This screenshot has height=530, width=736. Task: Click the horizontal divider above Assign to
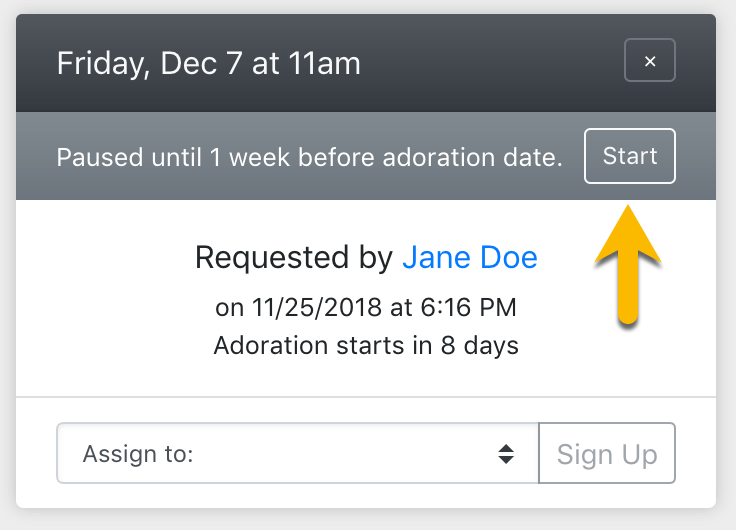(366, 397)
